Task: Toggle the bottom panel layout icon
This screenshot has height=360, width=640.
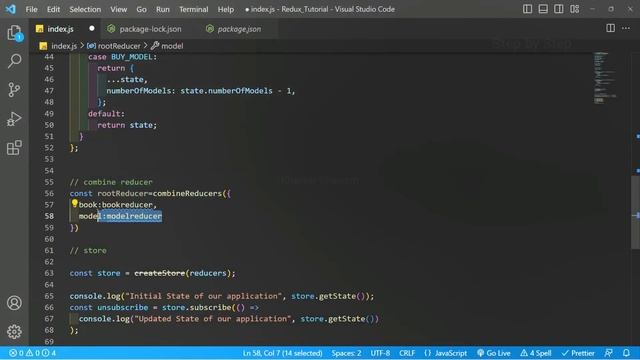Action: (543, 9)
